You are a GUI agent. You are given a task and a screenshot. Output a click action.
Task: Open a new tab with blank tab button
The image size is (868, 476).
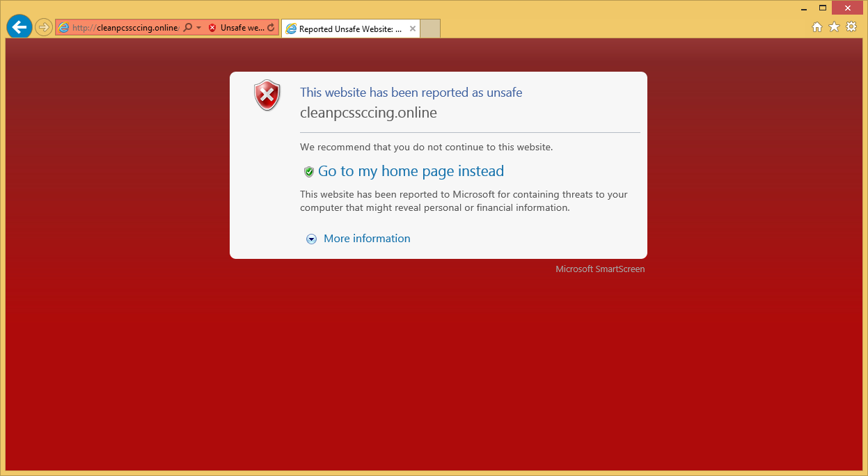click(430, 29)
